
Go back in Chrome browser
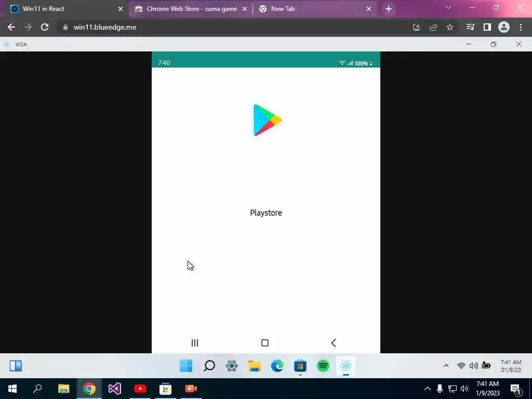coord(11,27)
